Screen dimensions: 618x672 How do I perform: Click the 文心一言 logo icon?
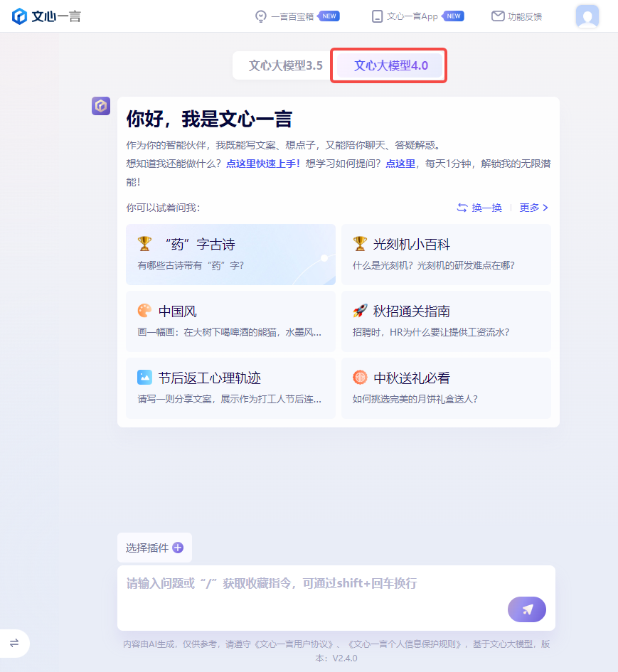(x=19, y=16)
